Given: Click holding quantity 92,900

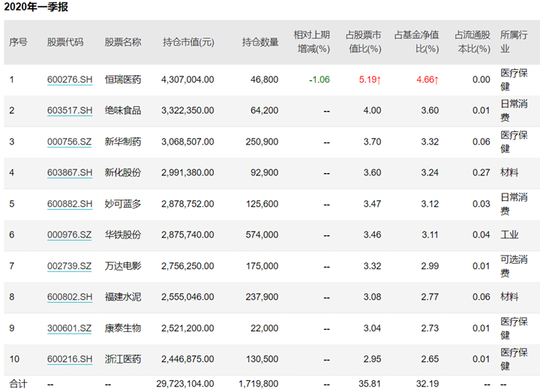Looking at the screenshot, I should click(265, 172).
